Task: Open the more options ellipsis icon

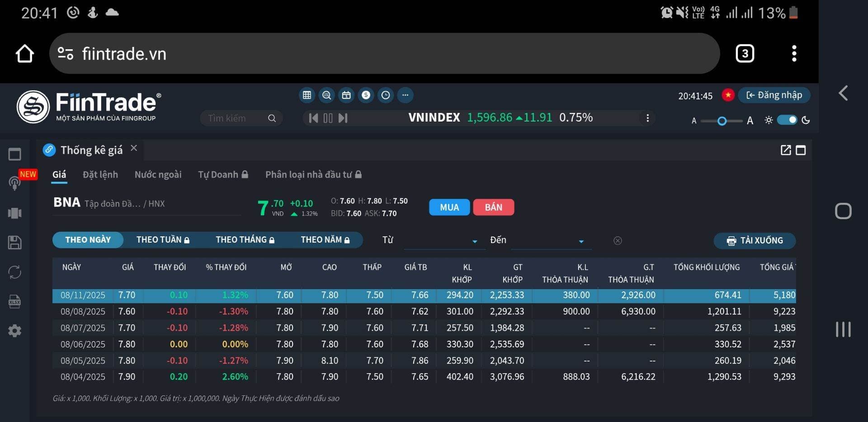Action: (x=405, y=95)
